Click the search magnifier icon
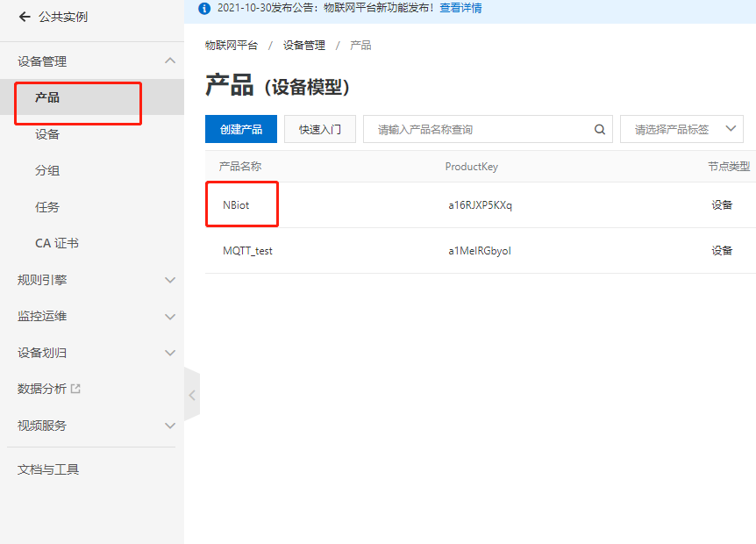Viewport: 756px width, 544px height. pos(600,128)
